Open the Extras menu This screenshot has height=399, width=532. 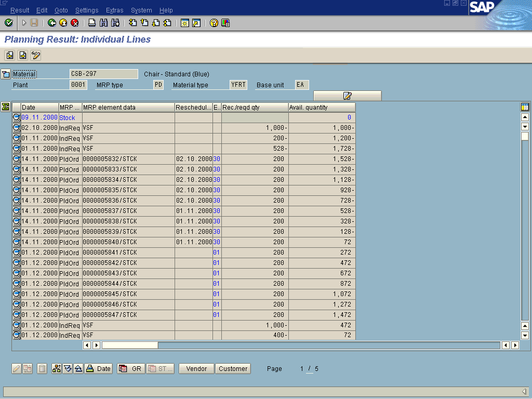(115, 10)
